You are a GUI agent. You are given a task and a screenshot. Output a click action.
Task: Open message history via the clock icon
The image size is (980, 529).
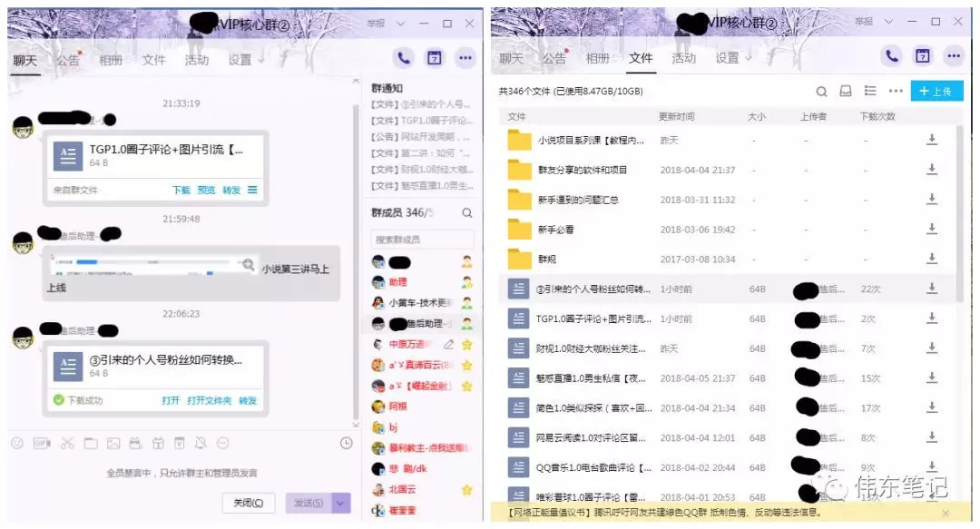click(x=347, y=444)
